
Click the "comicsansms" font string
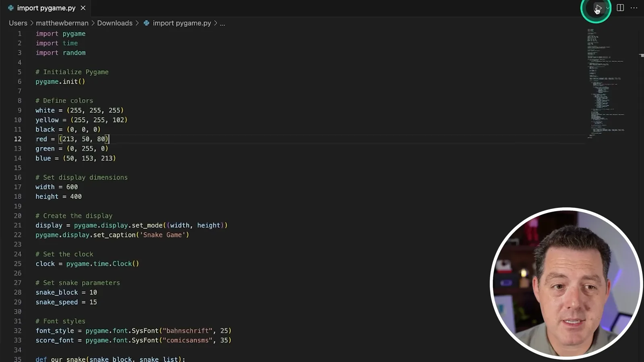[188, 340]
